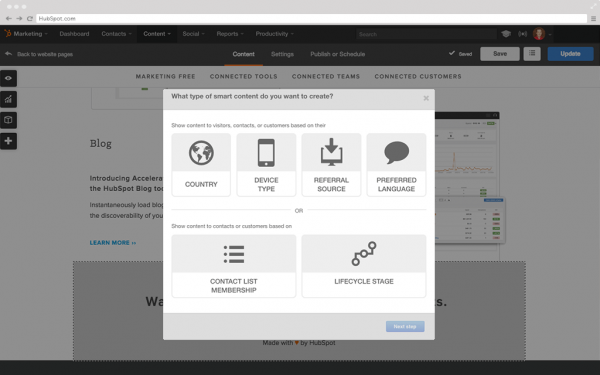The height and width of the screenshot is (375, 600).
Task: Click the HubSpot sprocket logo
Action: tap(8, 34)
